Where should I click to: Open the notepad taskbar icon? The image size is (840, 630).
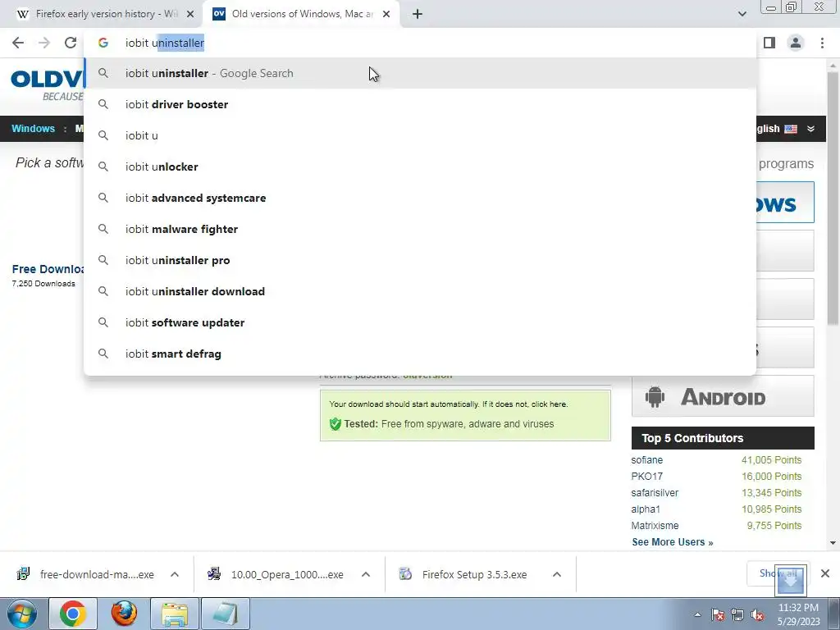coord(225,614)
